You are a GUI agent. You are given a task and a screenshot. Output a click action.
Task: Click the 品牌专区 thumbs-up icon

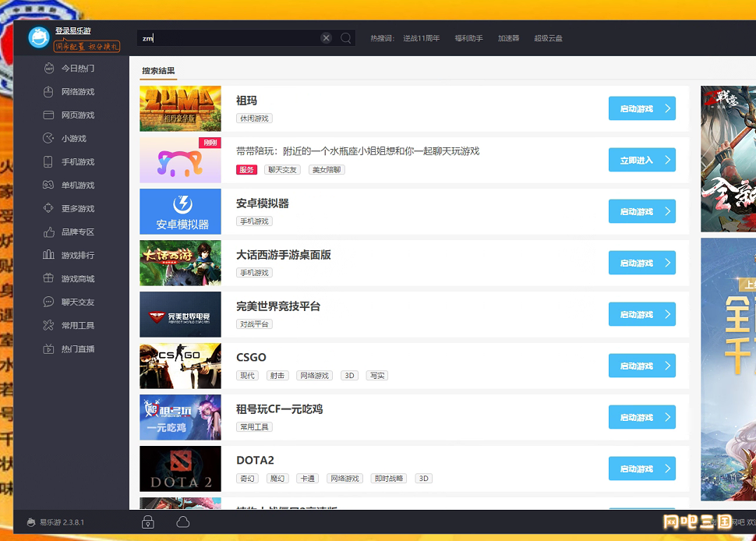click(x=48, y=232)
